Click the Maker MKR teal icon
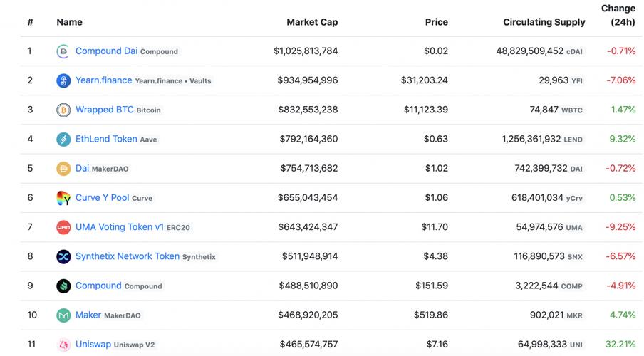 63,315
